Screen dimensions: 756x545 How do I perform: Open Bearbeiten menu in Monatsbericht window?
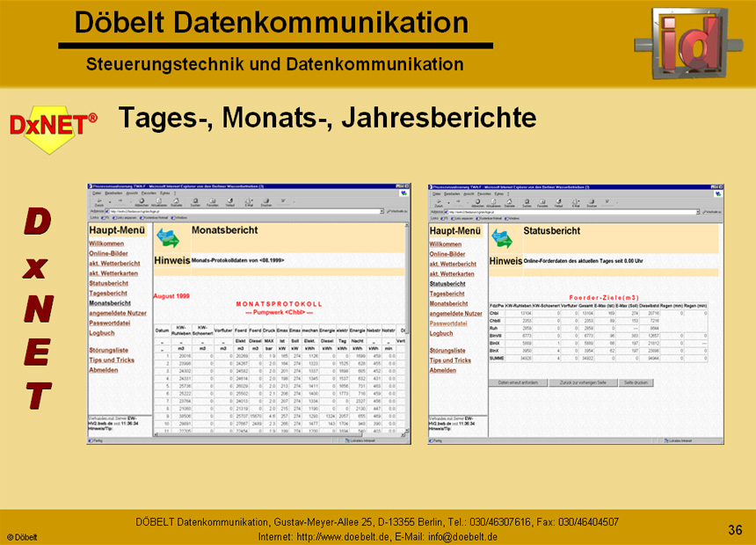pyautogui.click(x=113, y=193)
